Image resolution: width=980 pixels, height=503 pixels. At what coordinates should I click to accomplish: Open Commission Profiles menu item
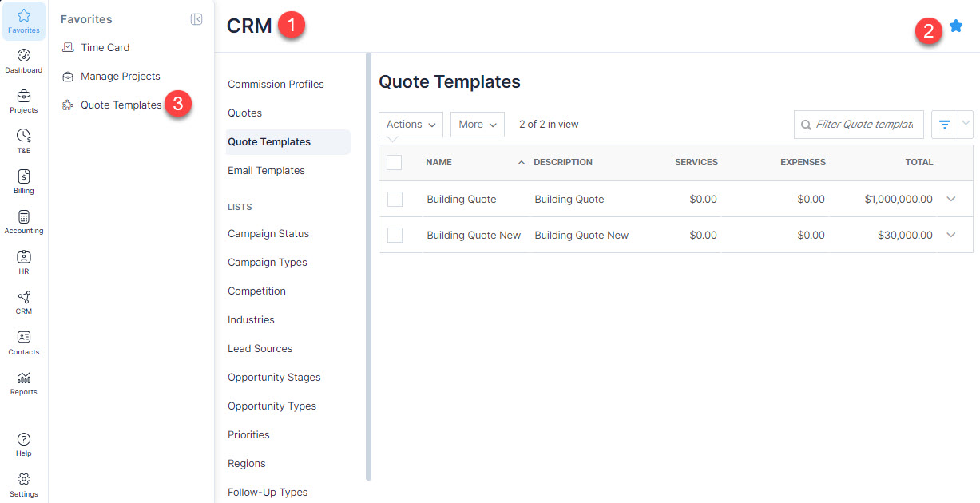click(x=276, y=85)
